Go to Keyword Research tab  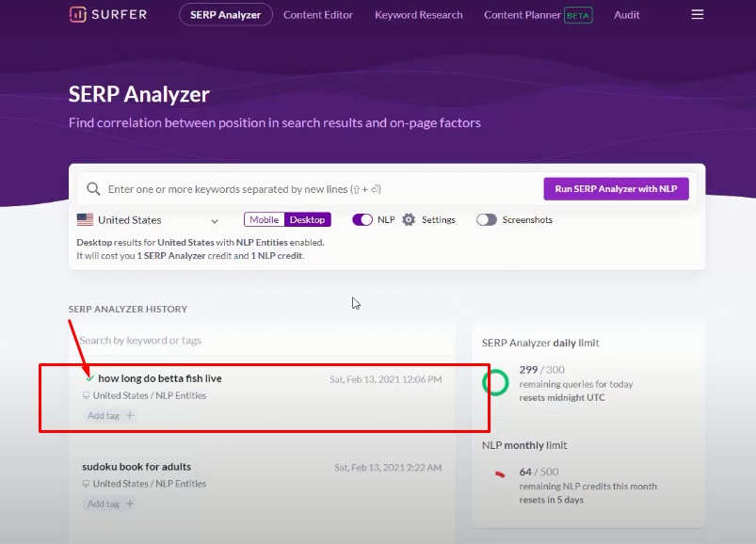click(419, 15)
